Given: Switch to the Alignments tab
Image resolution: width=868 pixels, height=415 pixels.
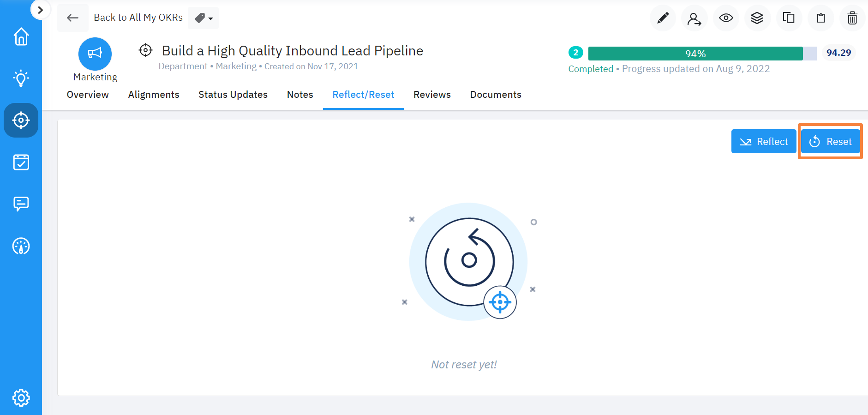Looking at the screenshot, I should (x=154, y=95).
